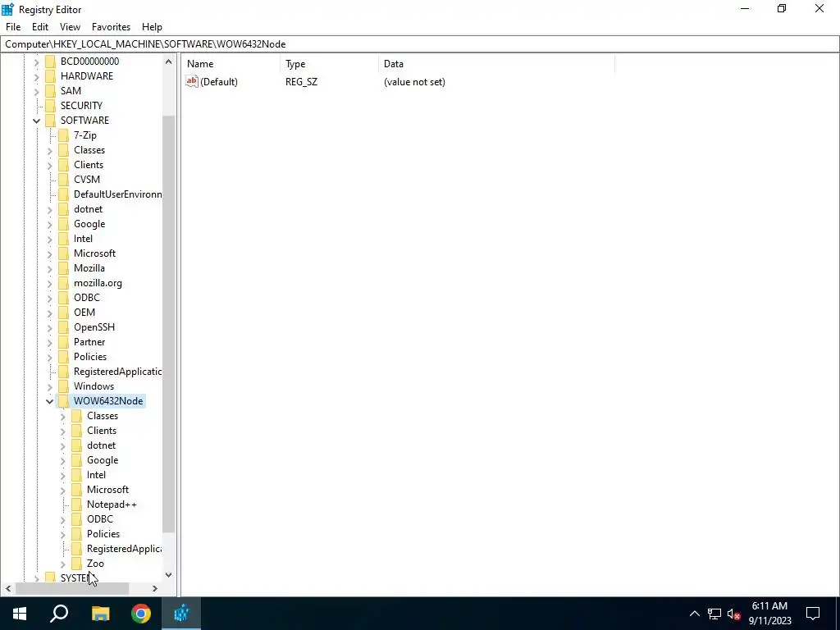Open the Favorites menu

[111, 27]
